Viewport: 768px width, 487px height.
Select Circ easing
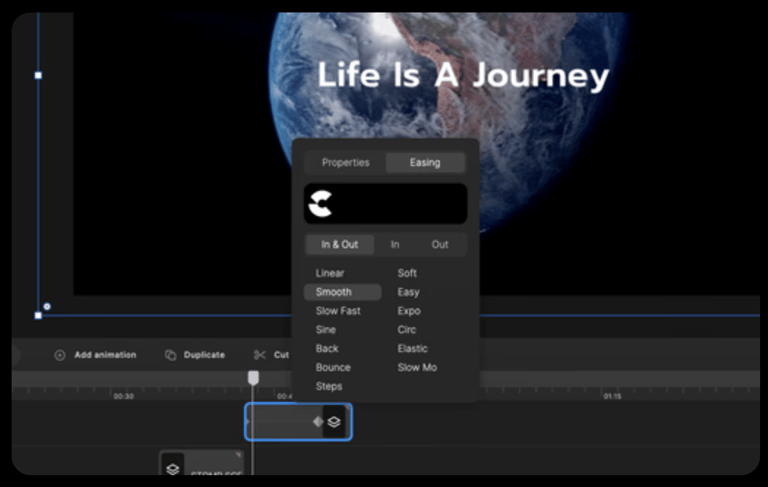(407, 330)
